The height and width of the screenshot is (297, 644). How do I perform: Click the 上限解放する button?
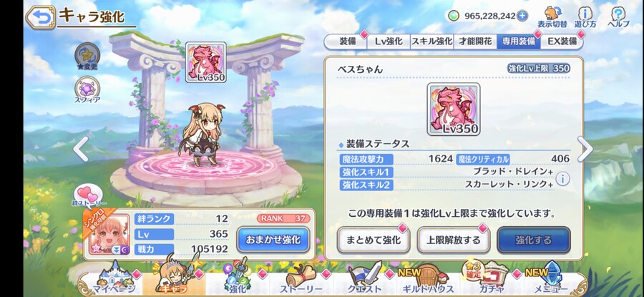point(454,240)
